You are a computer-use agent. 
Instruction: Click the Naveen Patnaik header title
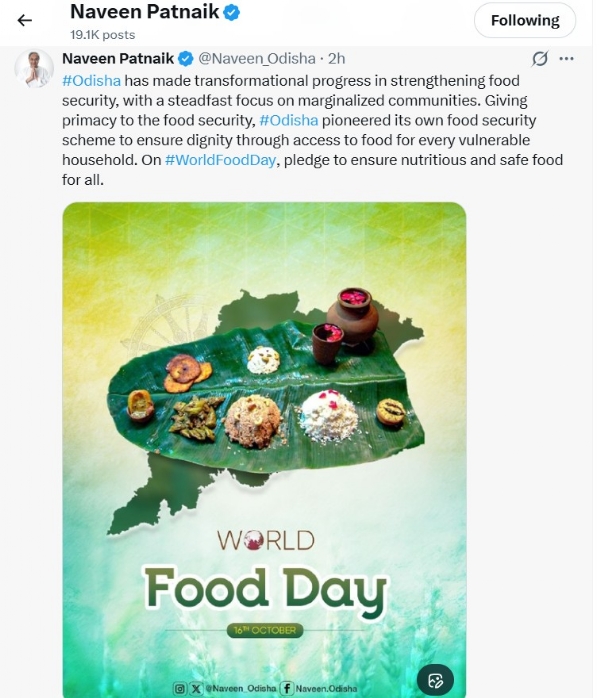click(145, 12)
